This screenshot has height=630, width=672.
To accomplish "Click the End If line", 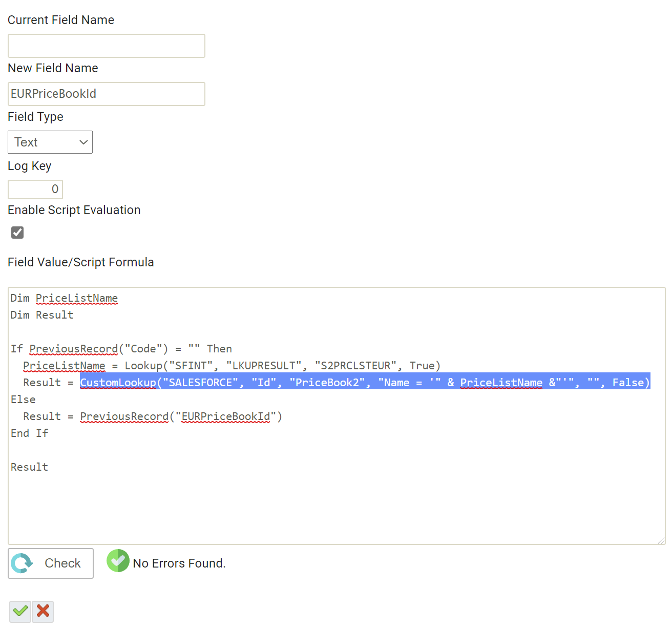I will (29, 433).
